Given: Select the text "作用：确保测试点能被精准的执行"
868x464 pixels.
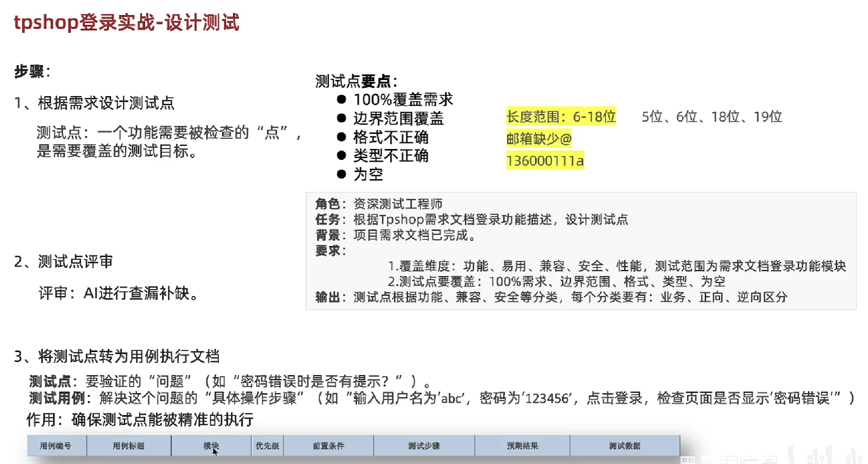Looking at the screenshot, I should pyautogui.click(x=140, y=419).
